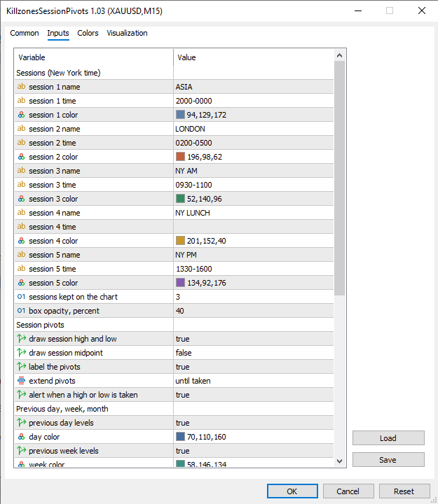Click the empty session 4 time value field
Viewport: 438px width, 504px height.
[253, 227]
